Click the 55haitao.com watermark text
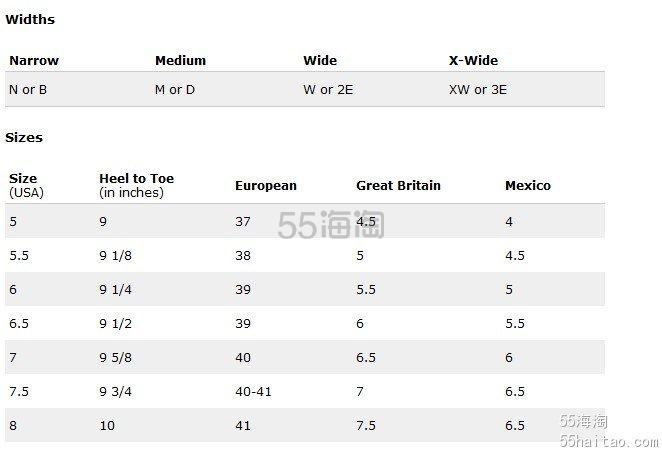The image size is (662, 450). [609, 441]
